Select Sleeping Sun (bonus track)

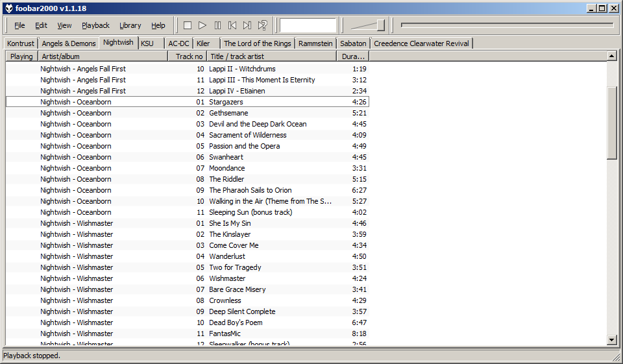point(188,212)
